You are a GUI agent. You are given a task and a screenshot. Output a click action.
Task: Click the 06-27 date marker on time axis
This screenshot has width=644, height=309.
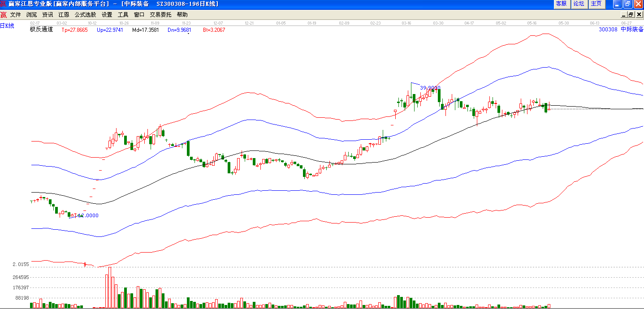pyautogui.click(x=627, y=23)
